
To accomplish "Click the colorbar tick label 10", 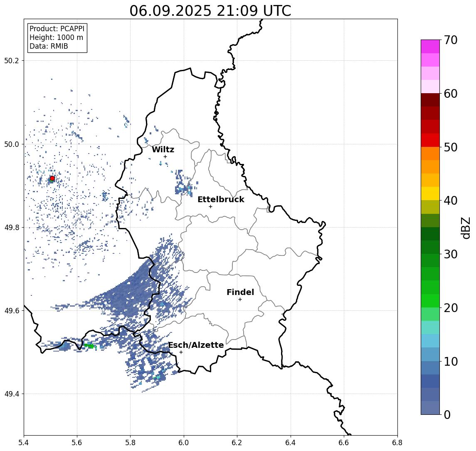I will 451,362.
